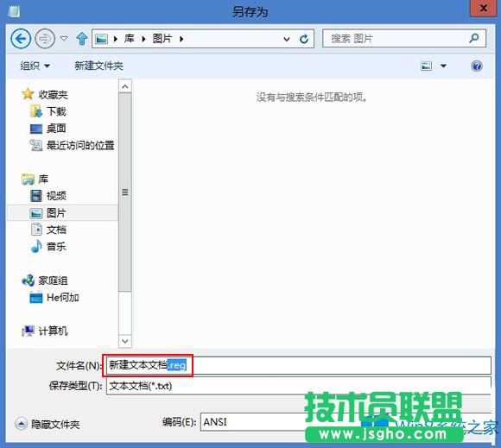Click the 桌面 monitor icon

click(36, 129)
